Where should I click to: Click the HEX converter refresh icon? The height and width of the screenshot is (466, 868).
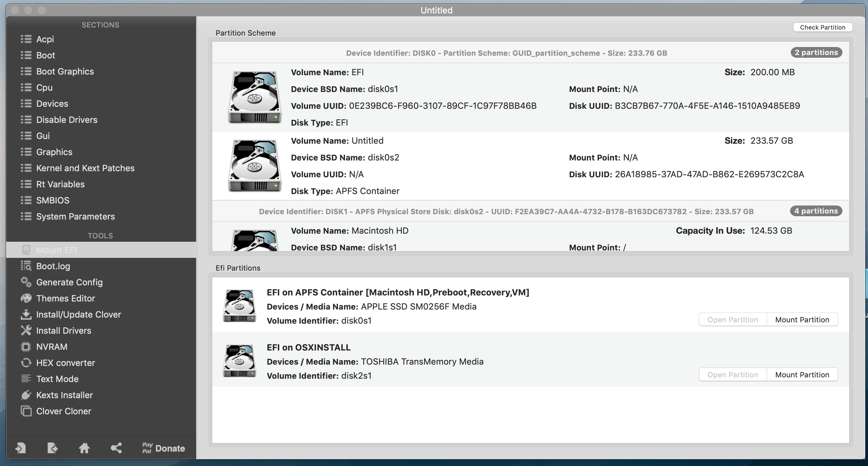coord(26,363)
